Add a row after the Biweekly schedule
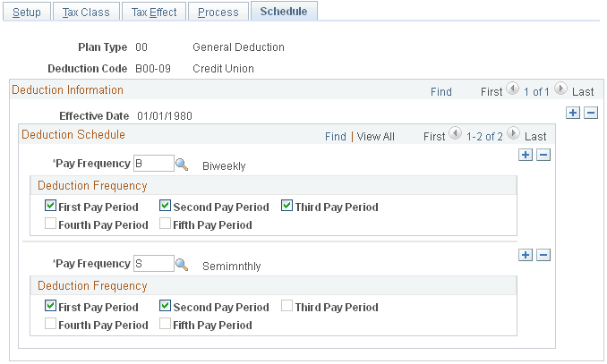The image size is (607, 364). point(526,155)
